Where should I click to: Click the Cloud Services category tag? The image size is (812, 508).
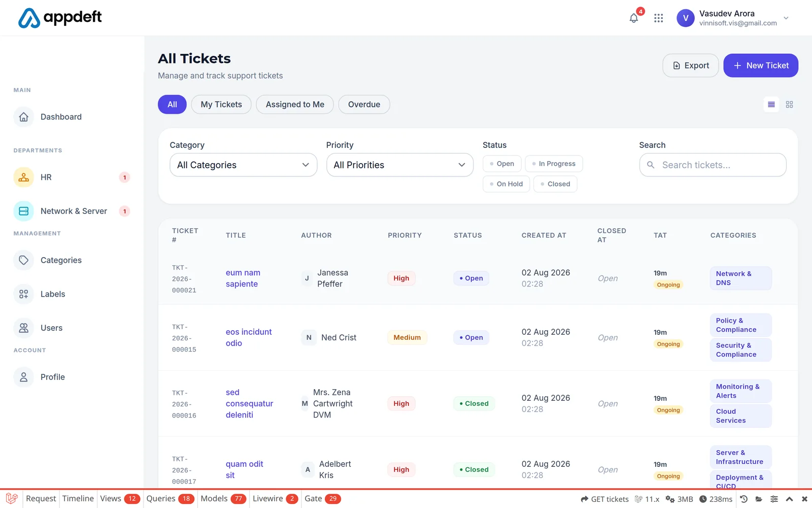(x=740, y=416)
